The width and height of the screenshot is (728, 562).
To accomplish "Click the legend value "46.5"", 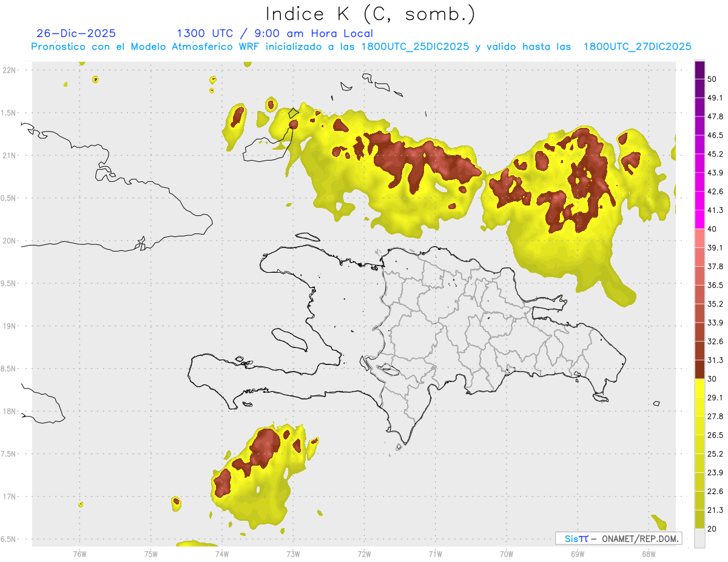I will click(x=715, y=135).
